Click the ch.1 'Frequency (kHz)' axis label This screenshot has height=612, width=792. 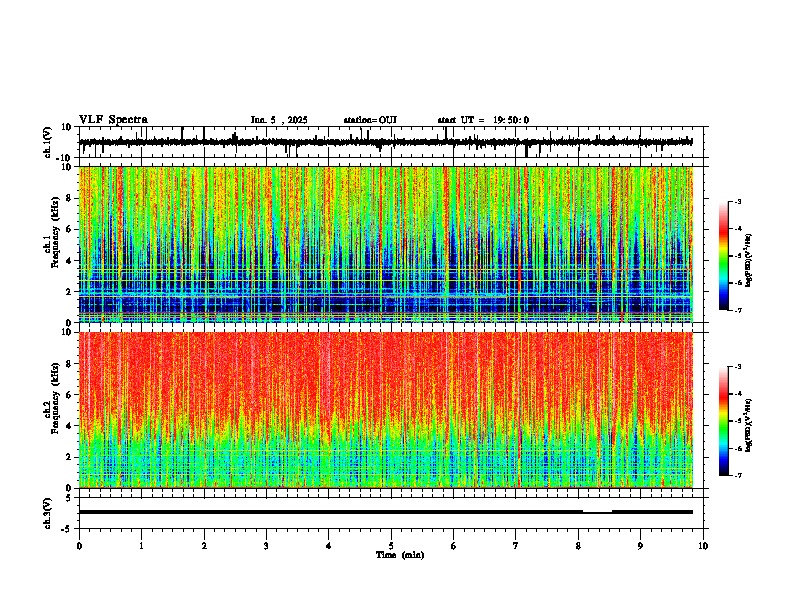(x=55, y=233)
